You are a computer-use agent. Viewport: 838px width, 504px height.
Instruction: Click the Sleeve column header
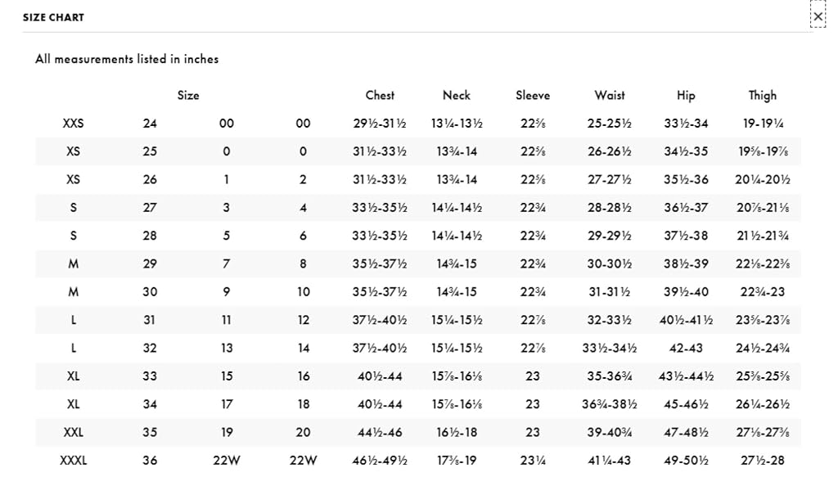(x=533, y=95)
